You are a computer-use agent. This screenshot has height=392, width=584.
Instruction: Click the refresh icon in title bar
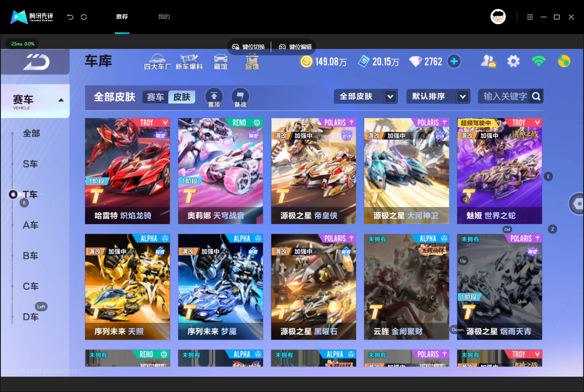tap(84, 17)
